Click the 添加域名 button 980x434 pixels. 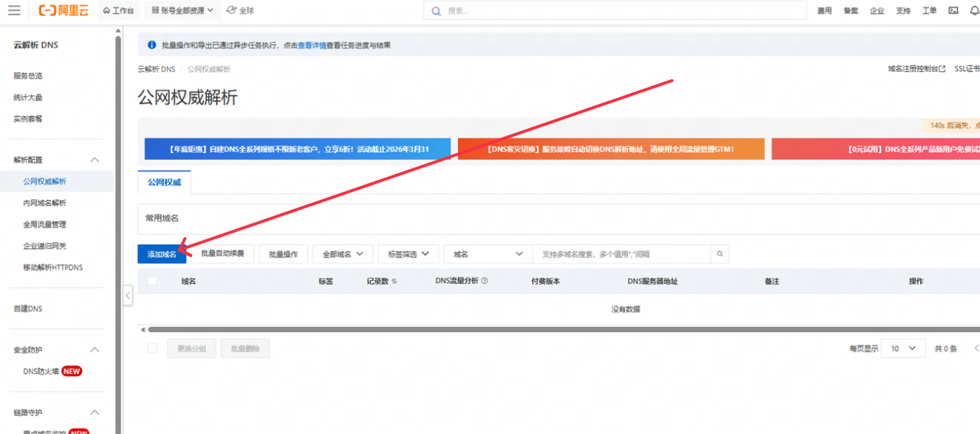(162, 254)
